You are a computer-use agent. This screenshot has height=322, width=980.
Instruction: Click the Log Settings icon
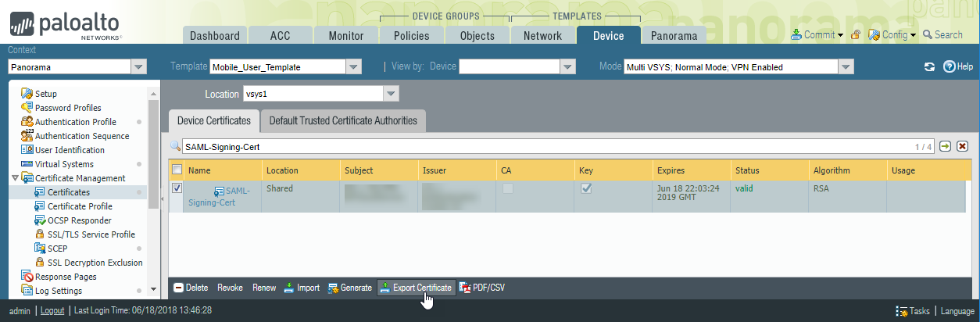tap(27, 291)
